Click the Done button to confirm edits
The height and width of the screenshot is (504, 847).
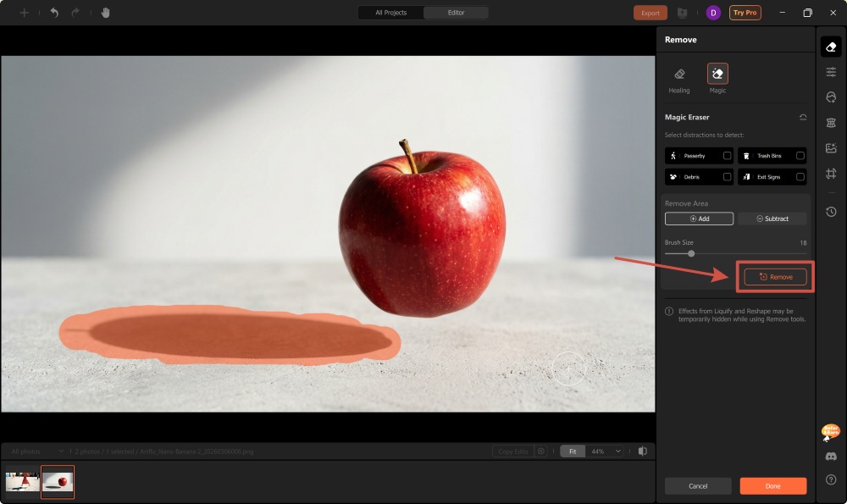(772, 485)
